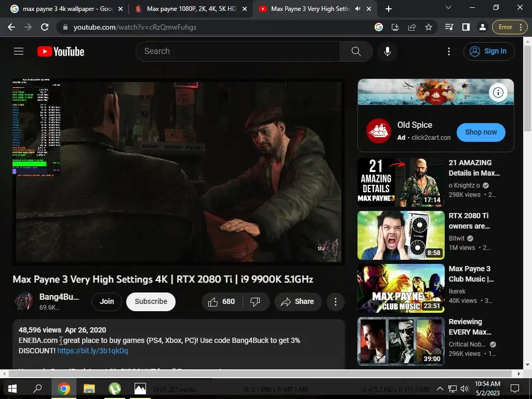The image size is (532, 399).
Task: Click Share button
Action: [x=298, y=302]
